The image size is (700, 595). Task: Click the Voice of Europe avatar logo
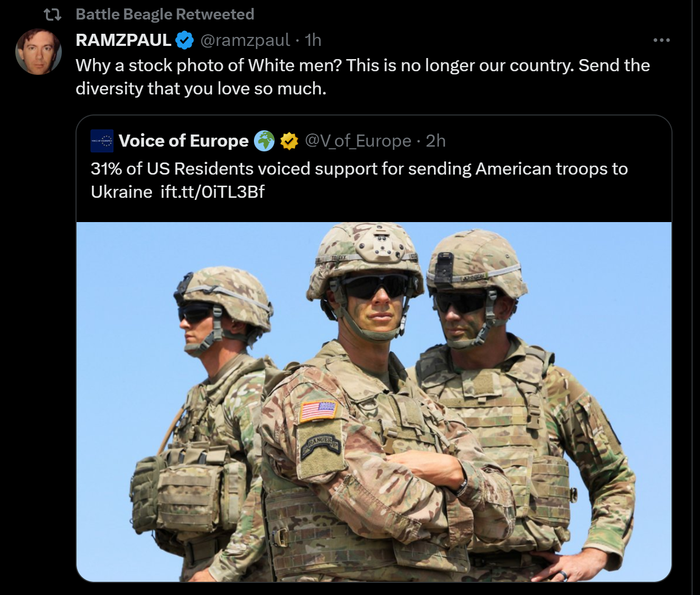(102, 141)
